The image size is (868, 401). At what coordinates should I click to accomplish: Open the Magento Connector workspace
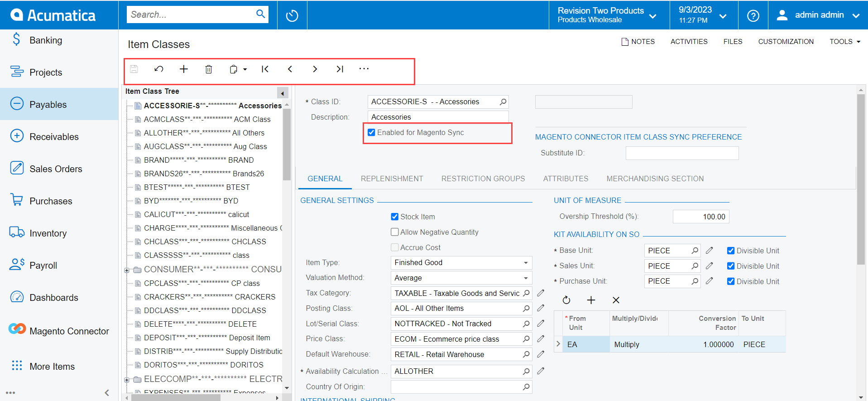59,331
